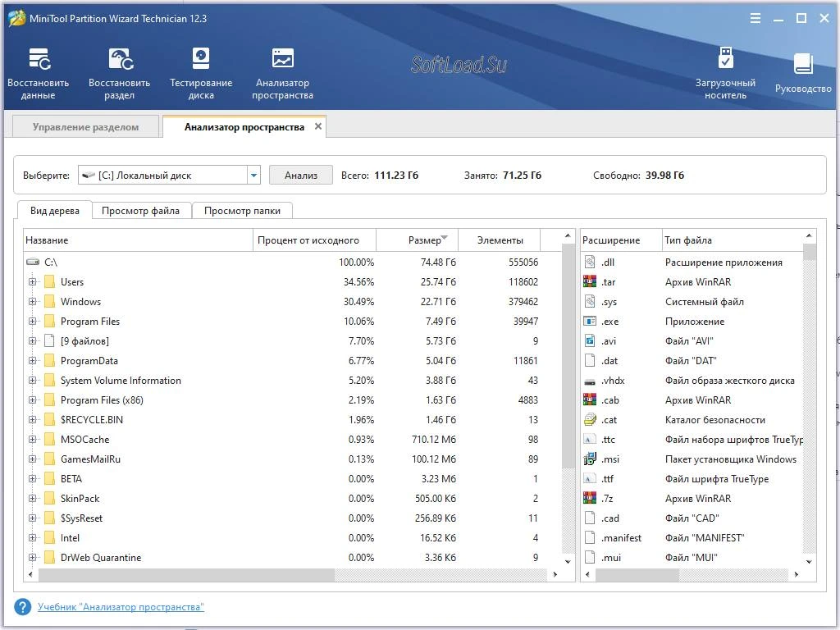The height and width of the screenshot is (630, 840).
Task: Click the Windows folder icon
Action: tap(49, 302)
